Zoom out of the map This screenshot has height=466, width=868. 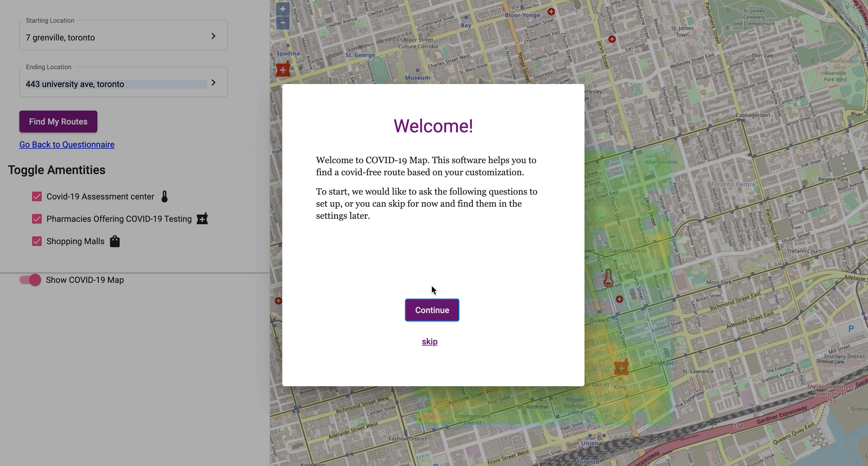coord(283,23)
